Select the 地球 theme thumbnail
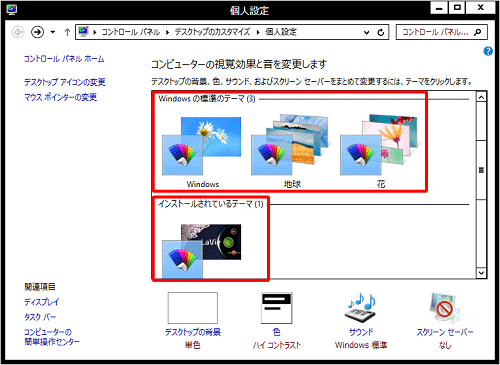The width and height of the screenshot is (500, 365). coord(290,145)
